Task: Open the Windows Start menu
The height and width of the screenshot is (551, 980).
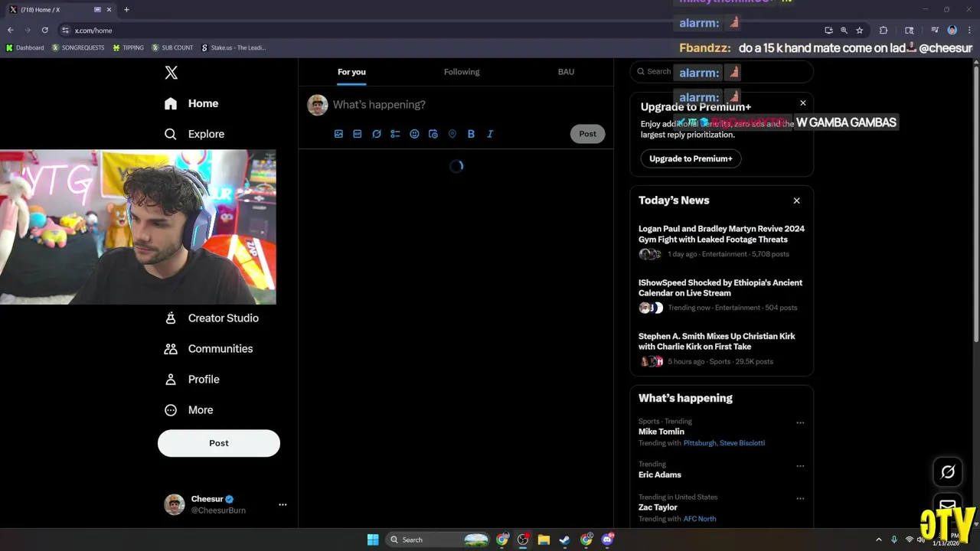Action: pos(373,540)
